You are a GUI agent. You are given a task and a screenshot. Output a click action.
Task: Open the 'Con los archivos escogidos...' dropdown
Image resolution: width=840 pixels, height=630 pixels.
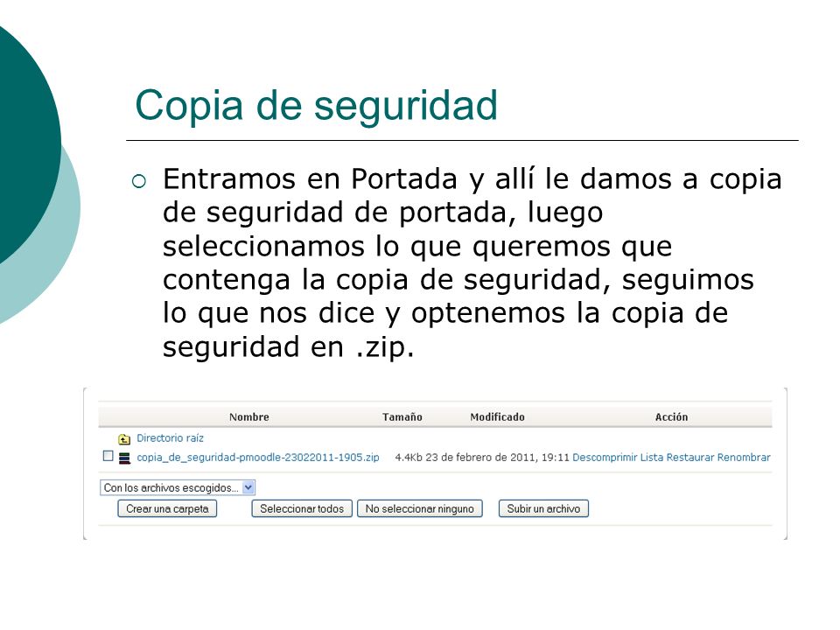178,487
